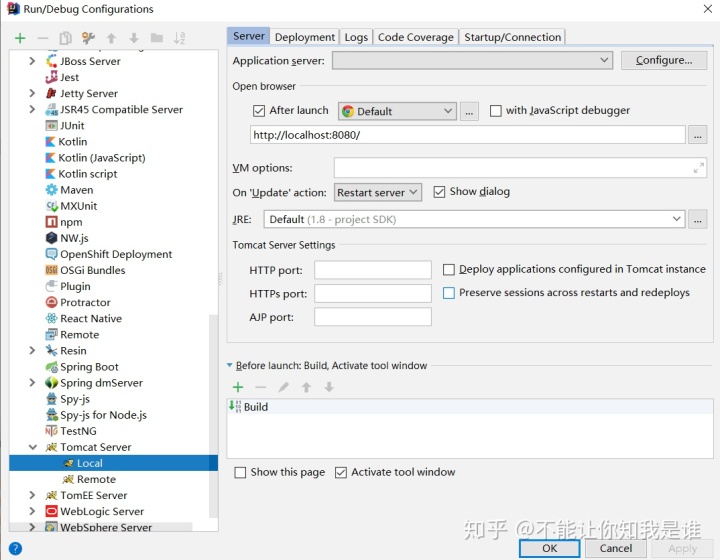
Task: Open help with the blue question mark icon
Action: click(x=15, y=549)
